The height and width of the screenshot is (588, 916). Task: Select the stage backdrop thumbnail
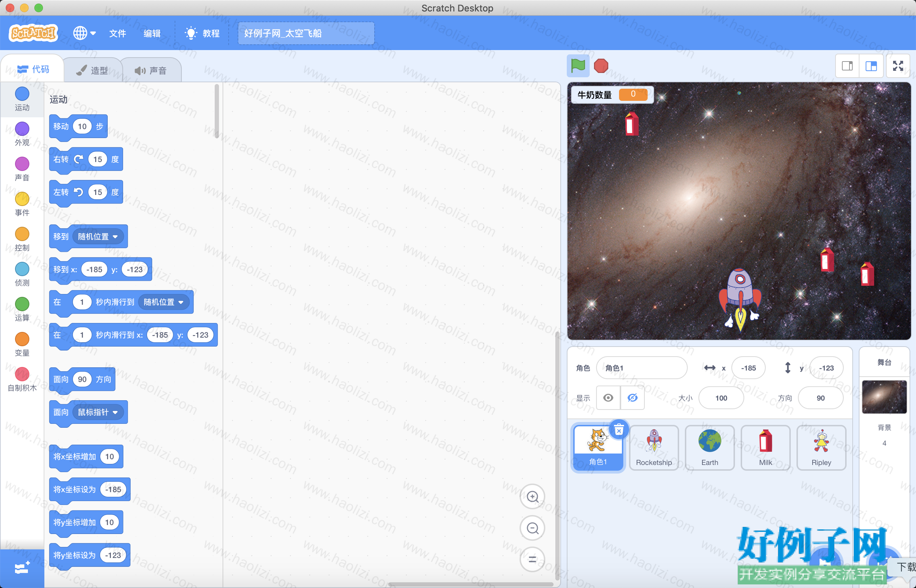tap(884, 397)
